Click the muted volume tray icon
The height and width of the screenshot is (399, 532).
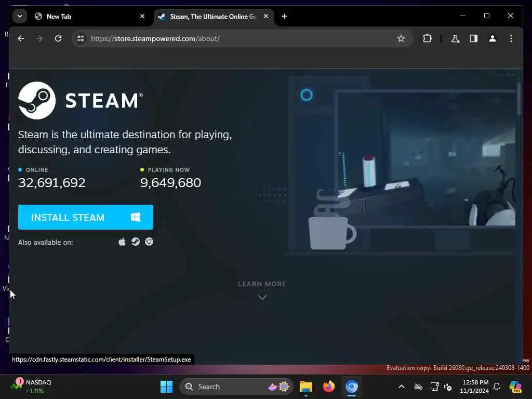[x=448, y=387]
